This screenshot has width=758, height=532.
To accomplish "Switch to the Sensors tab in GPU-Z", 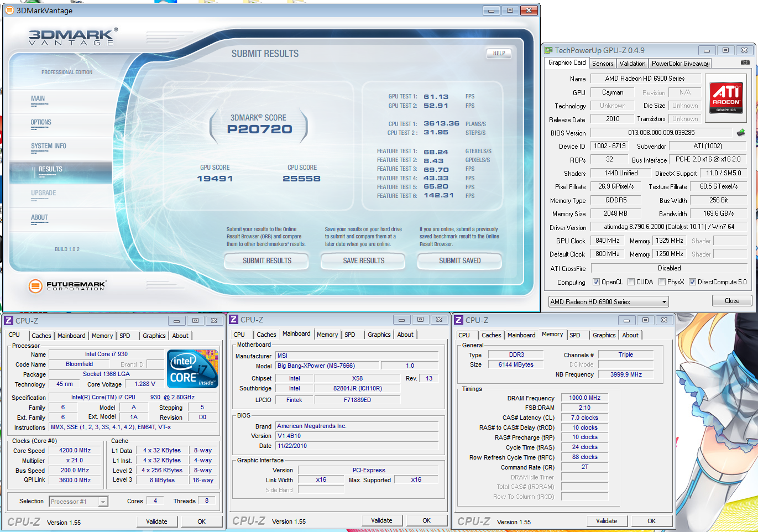I will pos(603,64).
